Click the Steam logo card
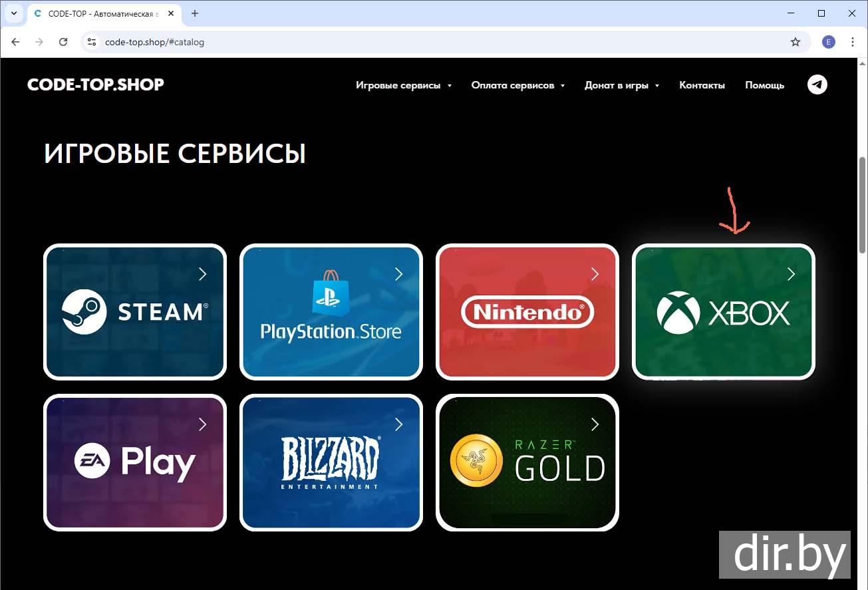This screenshot has width=868, height=590. click(135, 312)
